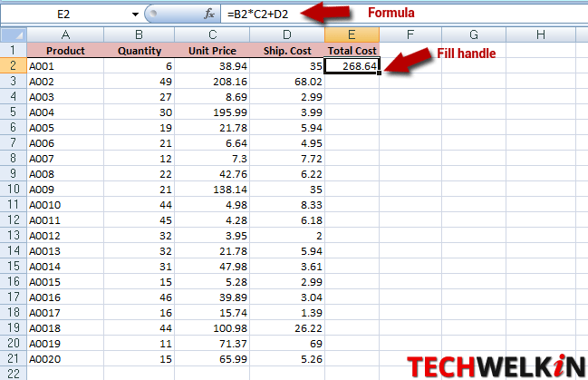Select row 10 header

click(x=14, y=189)
